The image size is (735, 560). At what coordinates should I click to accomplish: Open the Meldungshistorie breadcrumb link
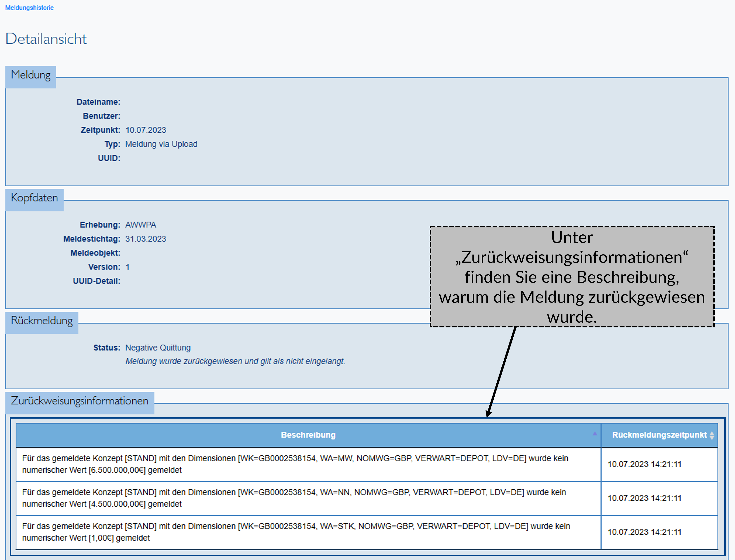pos(29,8)
